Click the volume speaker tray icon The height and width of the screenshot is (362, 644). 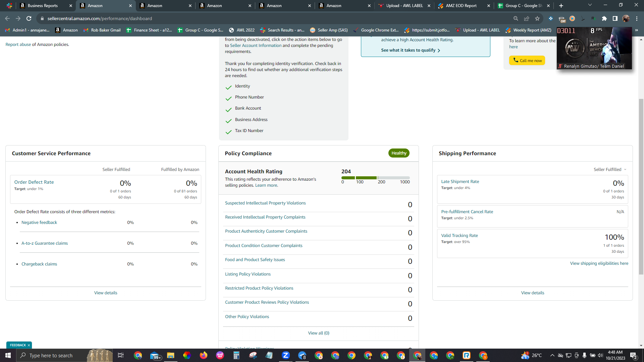click(x=600, y=355)
